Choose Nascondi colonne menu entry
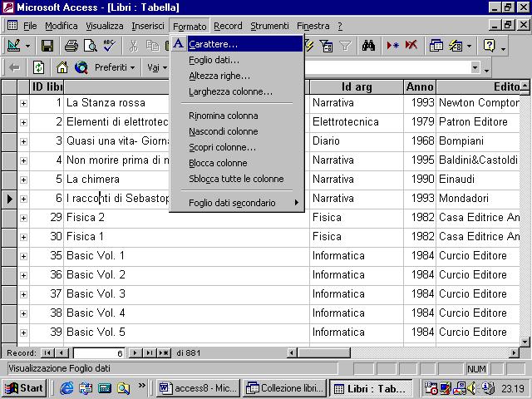This screenshot has height=399, width=532. pyautogui.click(x=236, y=131)
